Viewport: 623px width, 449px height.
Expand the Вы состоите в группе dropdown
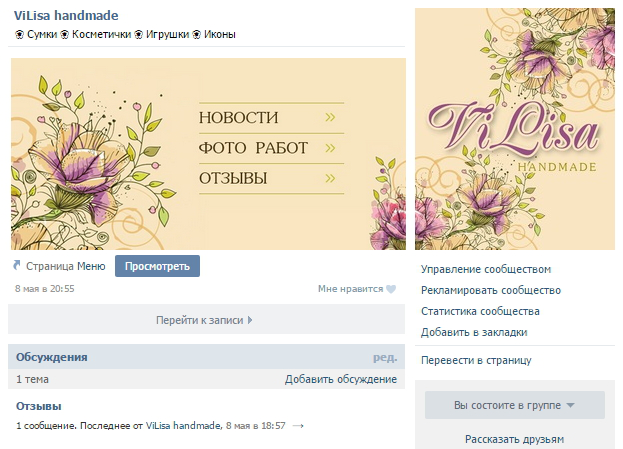pyautogui.click(x=515, y=405)
